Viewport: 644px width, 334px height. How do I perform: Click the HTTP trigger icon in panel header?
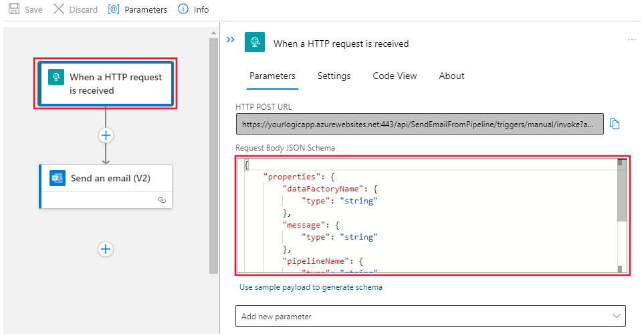coord(255,42)
